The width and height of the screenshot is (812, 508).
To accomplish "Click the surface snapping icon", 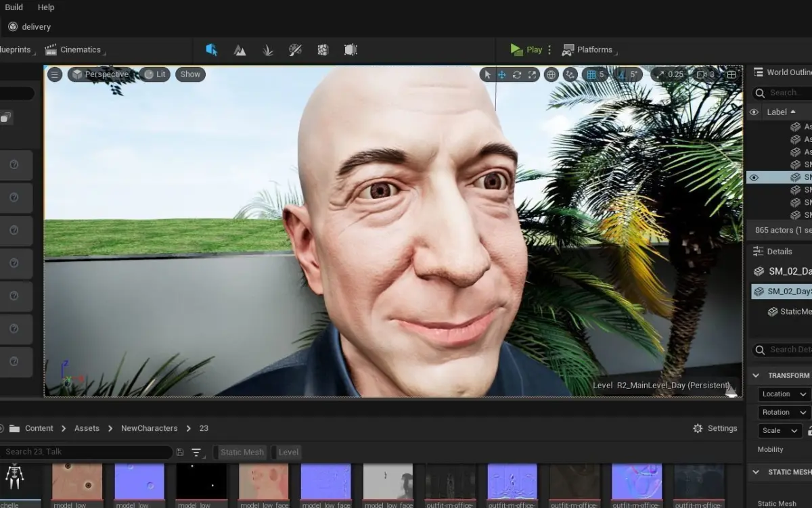I will tap(570, 74).
